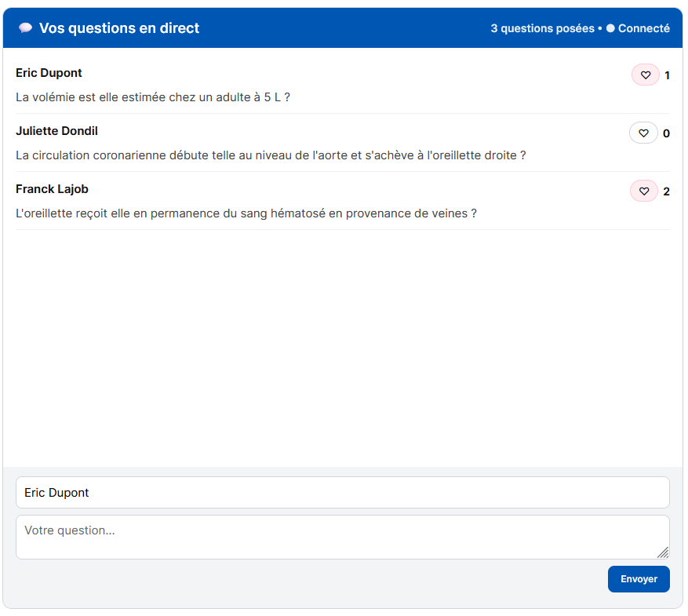Click the question about volémie at 5 L

tap(153, 97)
